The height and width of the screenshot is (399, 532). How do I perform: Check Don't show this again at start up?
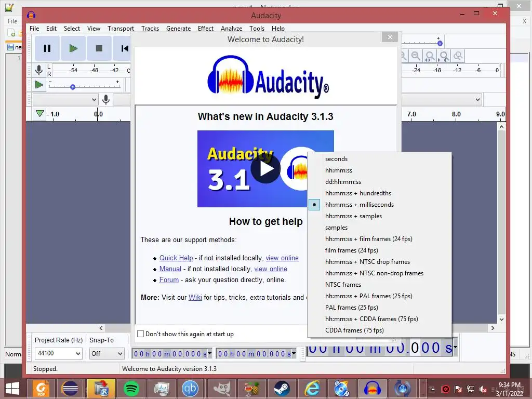(x=140, y=334)
